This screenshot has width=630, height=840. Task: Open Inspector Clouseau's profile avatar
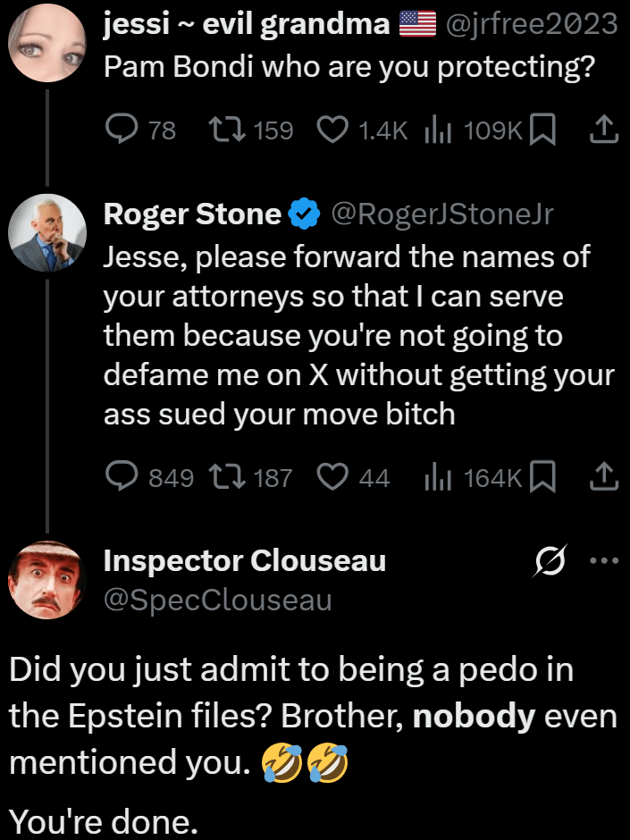[46, 581]
